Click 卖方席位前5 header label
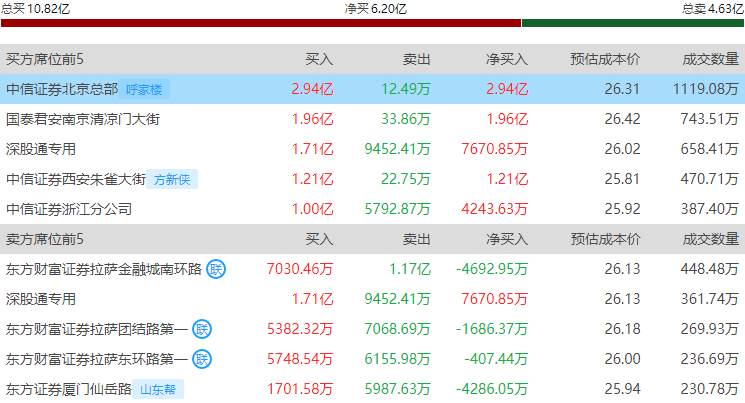The height and width of the screenshot is (403, 745). tap(45, 239)
